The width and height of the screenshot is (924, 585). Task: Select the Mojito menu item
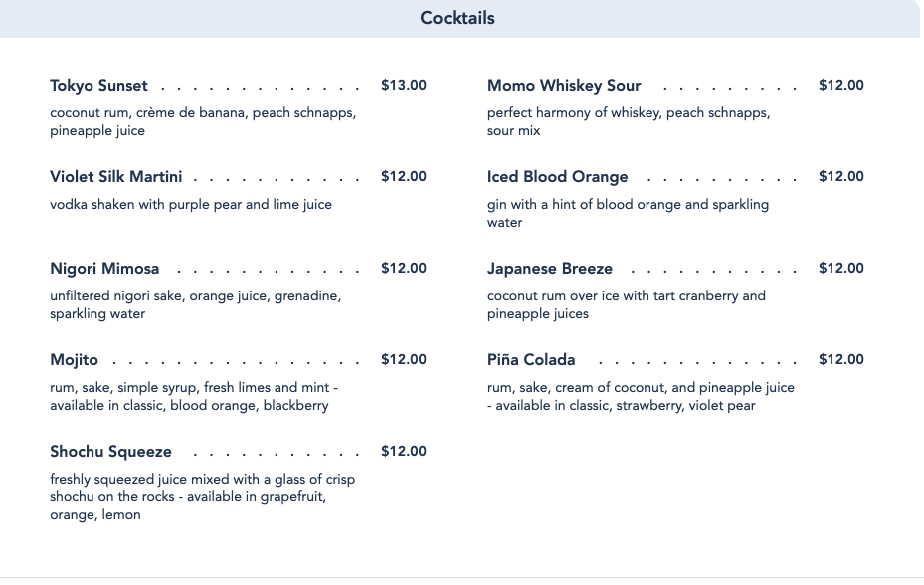[x=75, y=360]
